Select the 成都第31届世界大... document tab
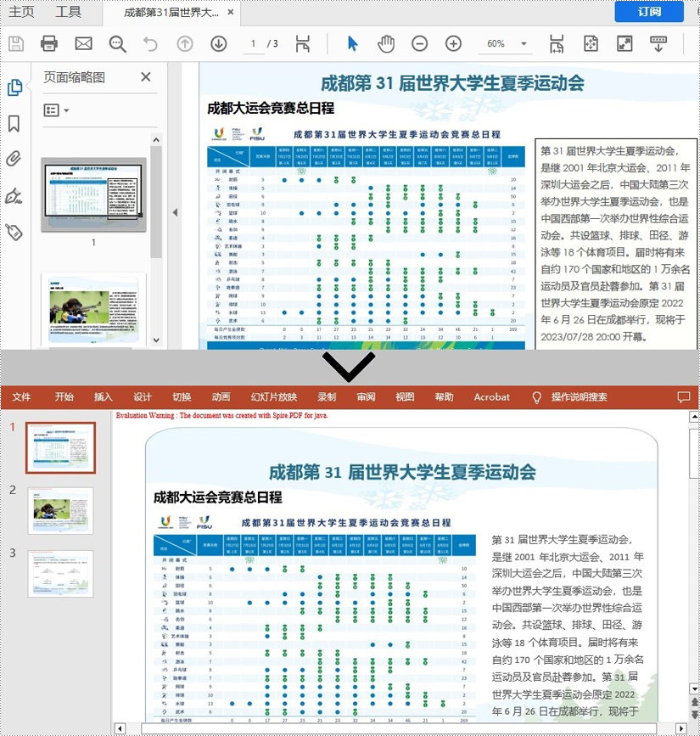The image size is (700, 736). (171, 12)
